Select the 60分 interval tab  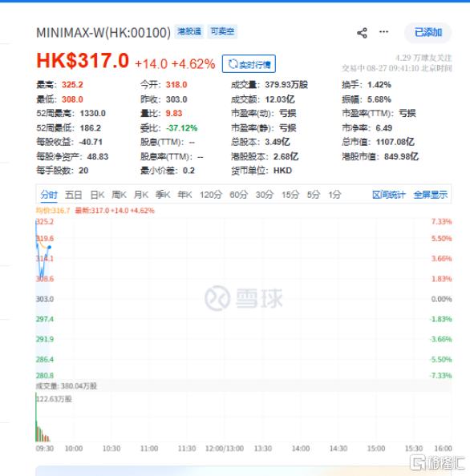coord(238,195)
